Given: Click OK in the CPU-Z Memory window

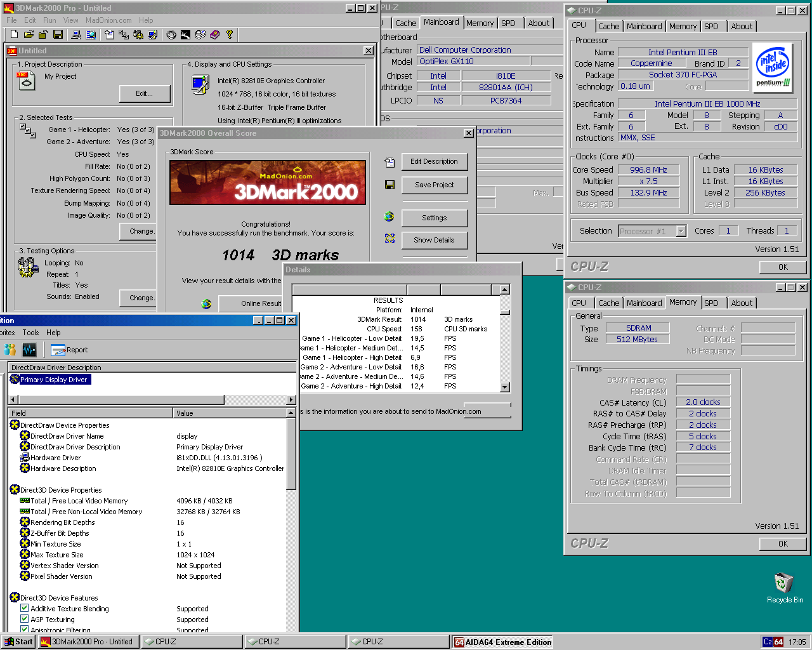Looking at the screenshot, I should pyautogui.click(x=783, y=544).
